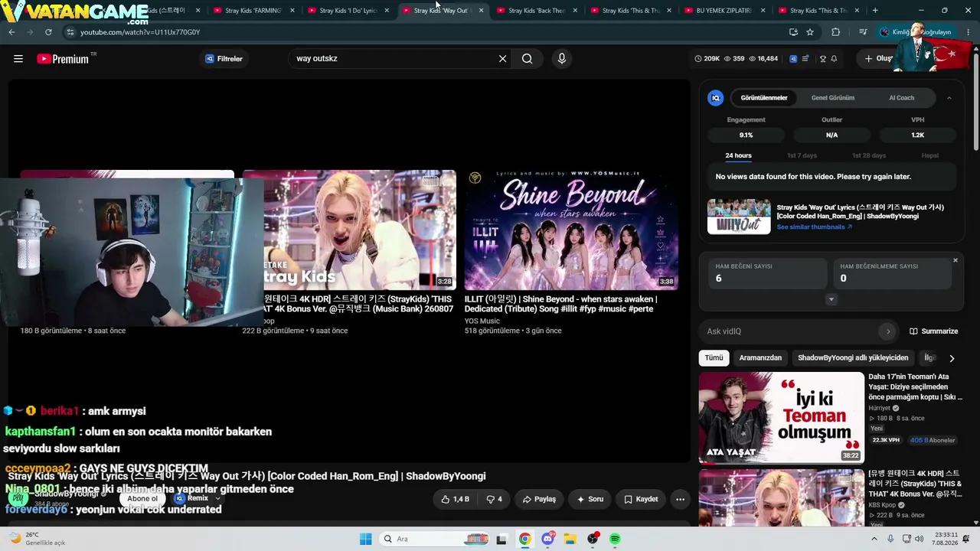Go back in browser history
The width and height of the screenshot is (980, 551).
pos(11,32)
